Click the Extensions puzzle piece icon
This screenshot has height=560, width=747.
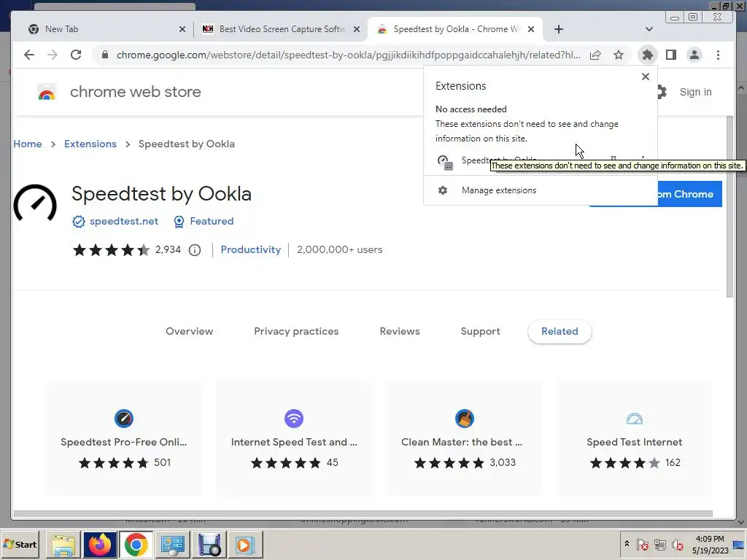click(648, 55)
